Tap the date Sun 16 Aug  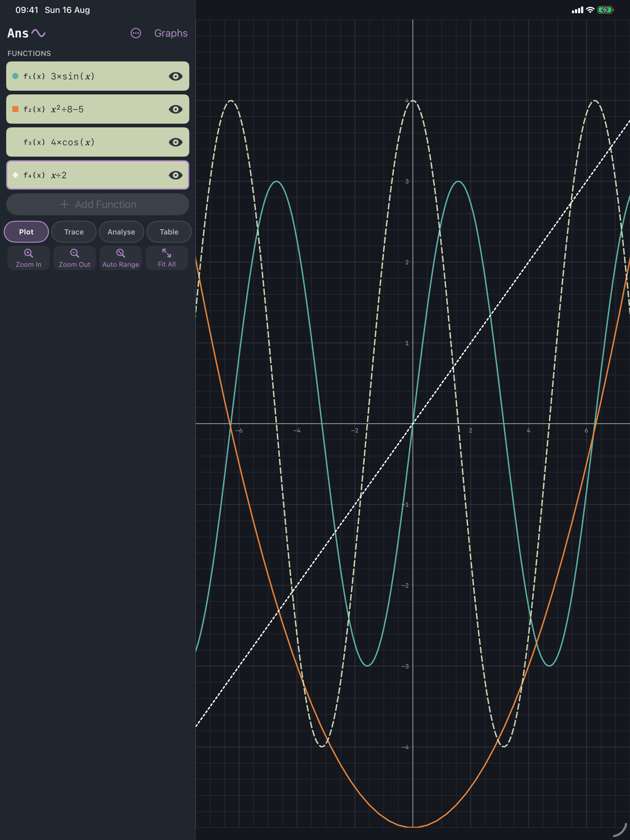(x=67, y=10)
